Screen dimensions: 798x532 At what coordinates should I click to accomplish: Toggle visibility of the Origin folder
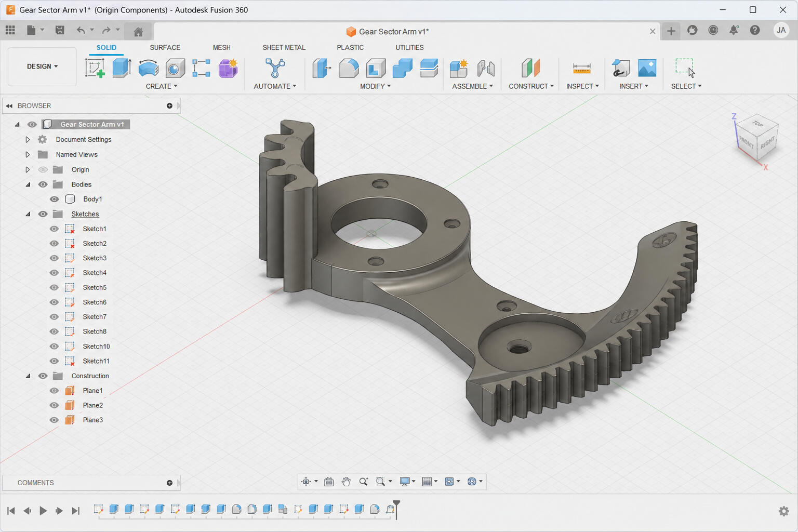(43, 169)
